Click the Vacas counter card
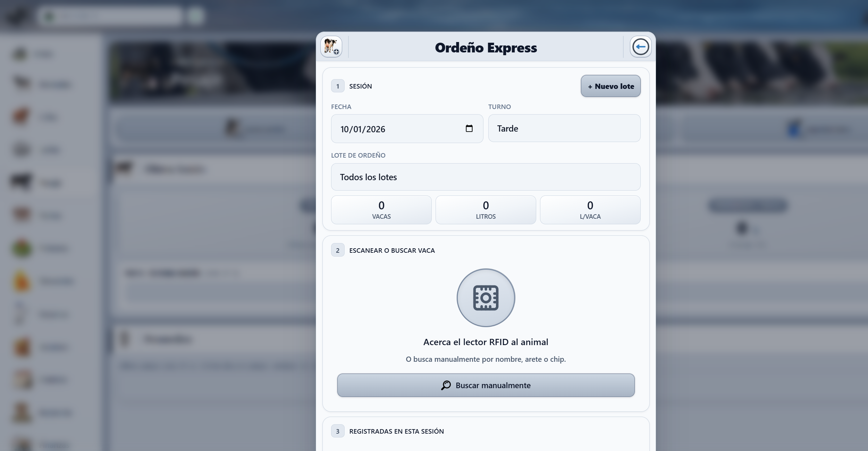868x451 pixels. 381,210
